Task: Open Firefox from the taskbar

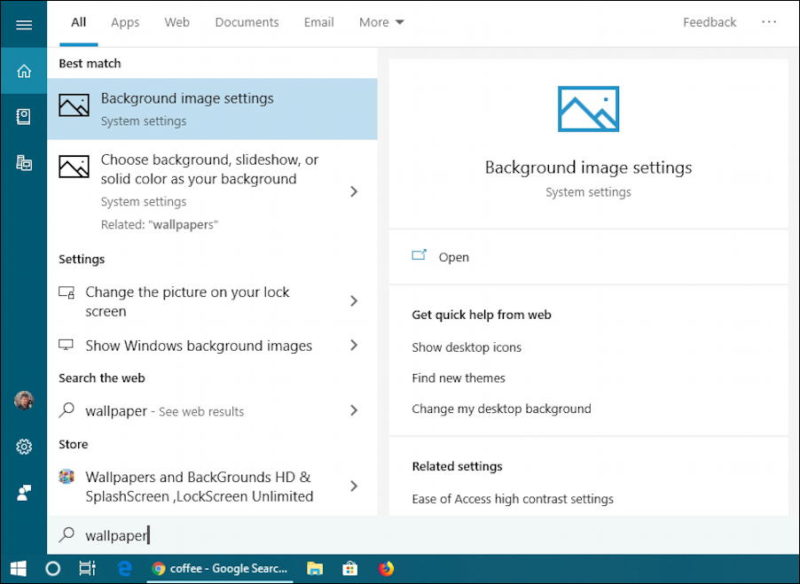Action: point(387,567)
